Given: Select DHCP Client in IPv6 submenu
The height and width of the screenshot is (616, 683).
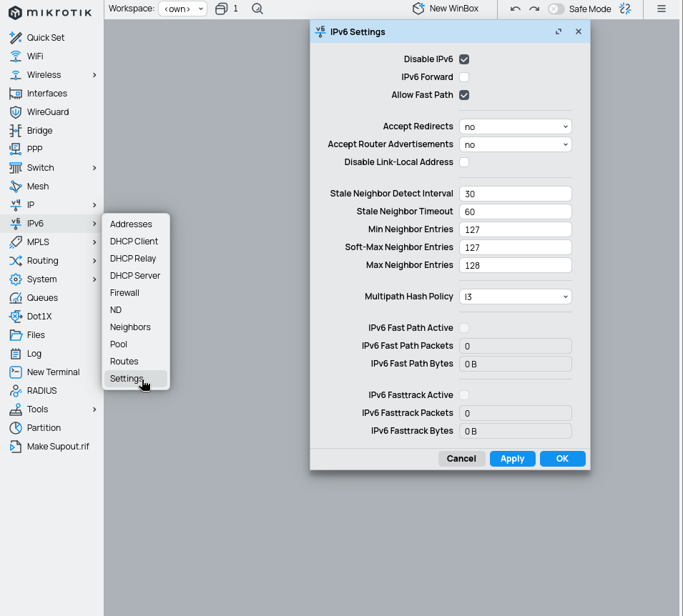Looking at the screenshot, I should pyautogui.click(x=136, y=241).
